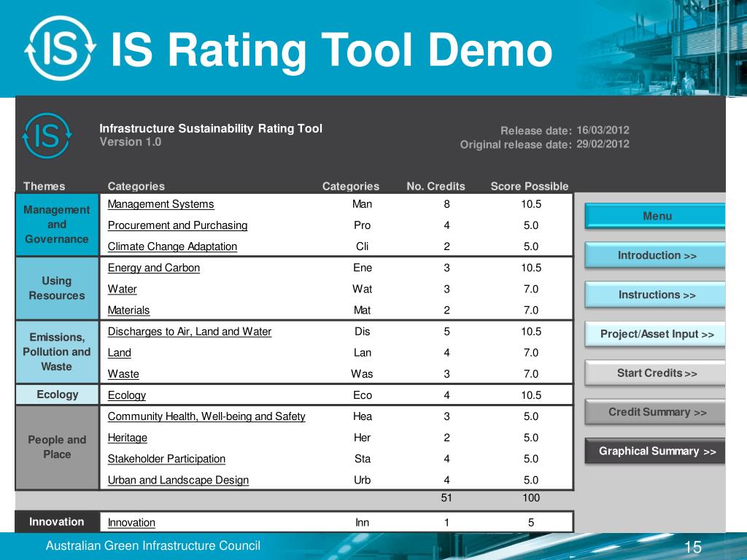Click the 'Cli' category code
Image resolution: width=747 pixels, height=560 pixels.
pos(362,246)
